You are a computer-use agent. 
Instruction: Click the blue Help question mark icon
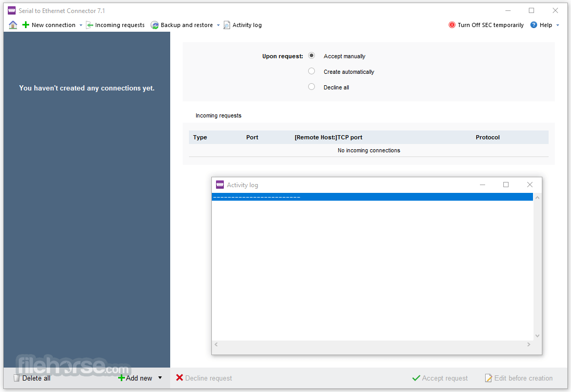point(534,25)
